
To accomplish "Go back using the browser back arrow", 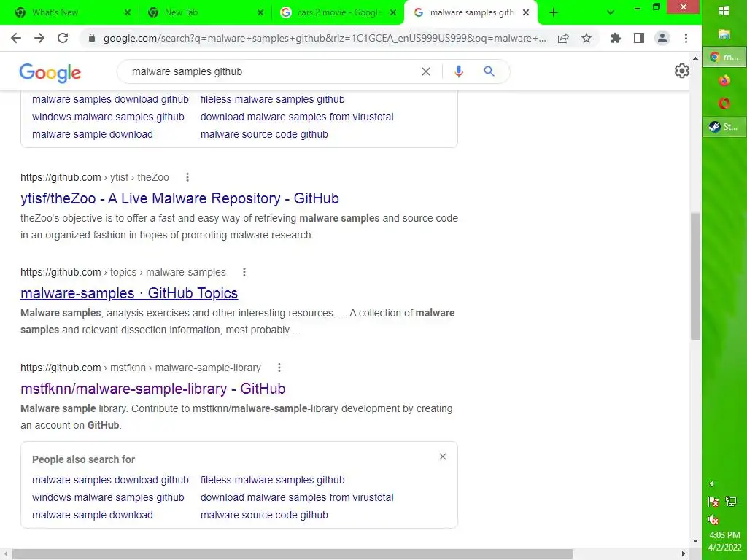I will coord(16,38).
